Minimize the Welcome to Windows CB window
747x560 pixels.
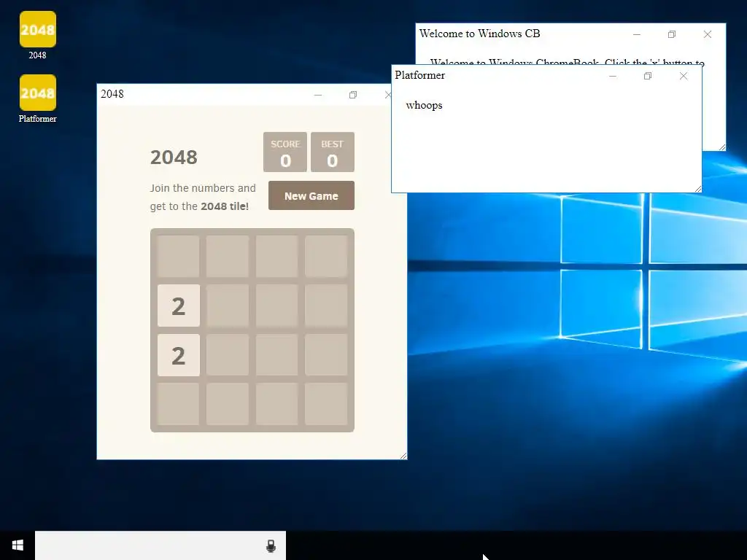(636, 34)
